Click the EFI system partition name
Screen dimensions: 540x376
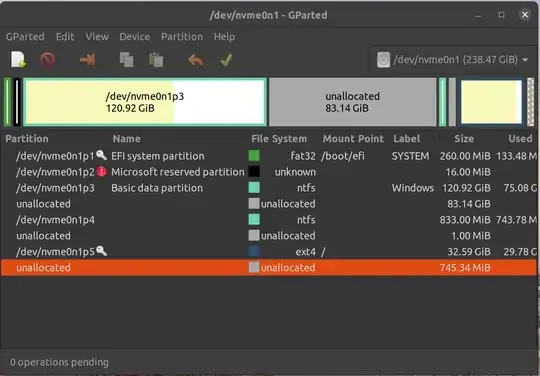(x=158, y=156)
